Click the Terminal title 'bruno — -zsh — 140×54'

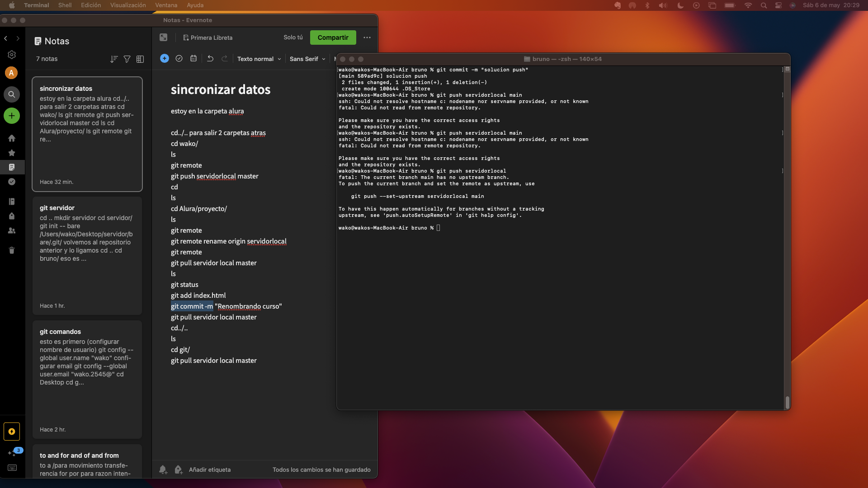(567, 59)
